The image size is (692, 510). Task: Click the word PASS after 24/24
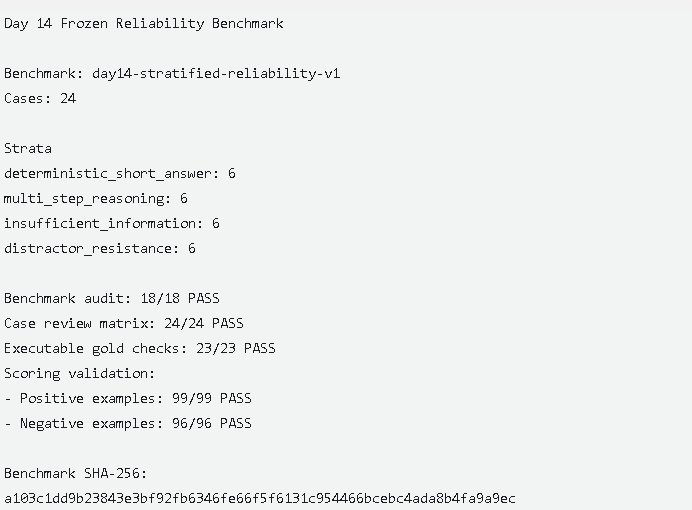pos(228,323)
